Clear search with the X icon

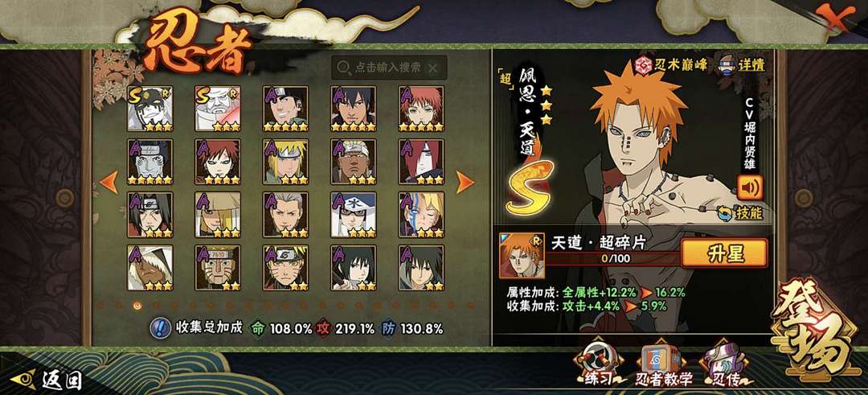(433, 68)
